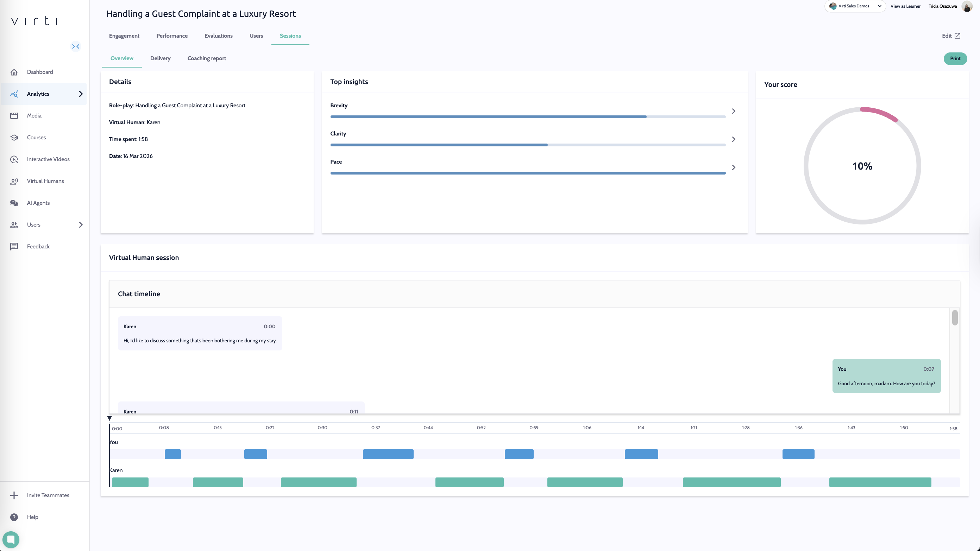Open Interactive Videos icon in sidebar
Screen dimensions: 980x551
[x=14, y=159]
